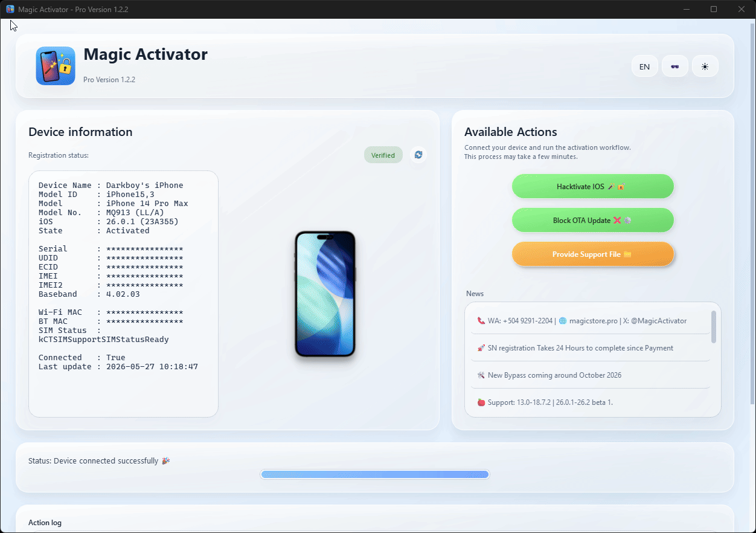Click the masked BT MAC value
756x533 pixels.
[145, 321]
